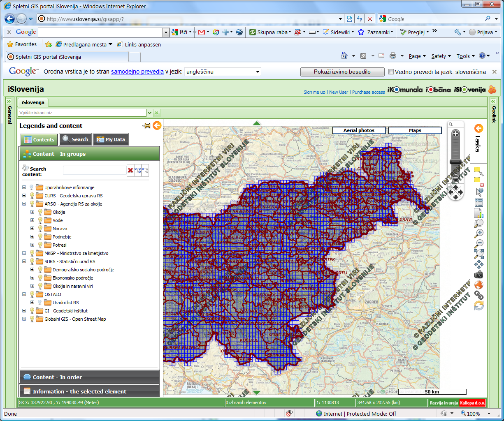
Task: Collapse the ARSO - Agencija RS za okolje node
Action: pos(24,204)
